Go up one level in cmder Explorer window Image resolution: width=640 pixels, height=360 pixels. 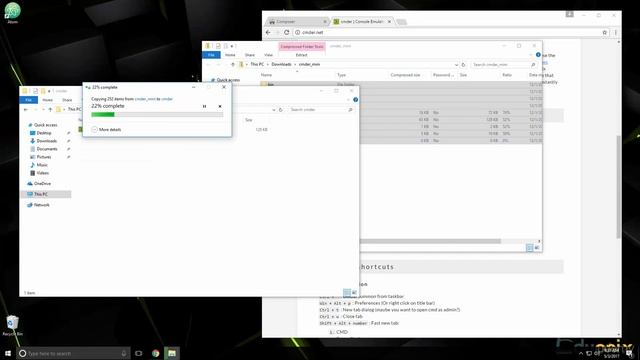pyautogui.click(x=50, y=109)
